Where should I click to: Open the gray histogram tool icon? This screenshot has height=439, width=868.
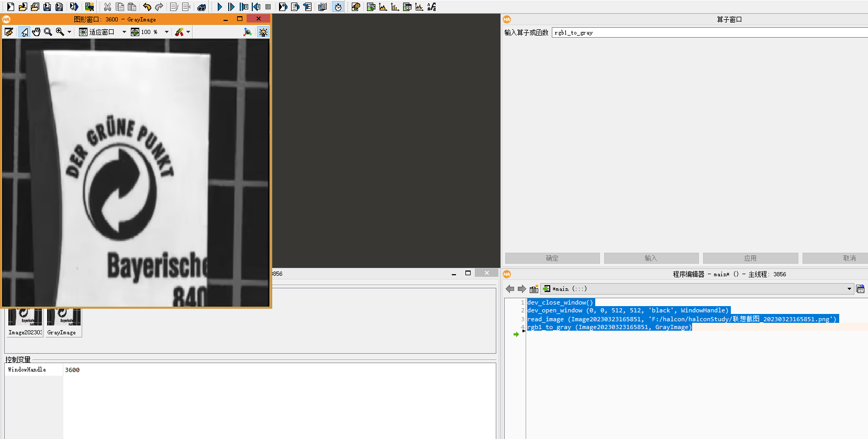pyautogui.click(x=383, y=7)
